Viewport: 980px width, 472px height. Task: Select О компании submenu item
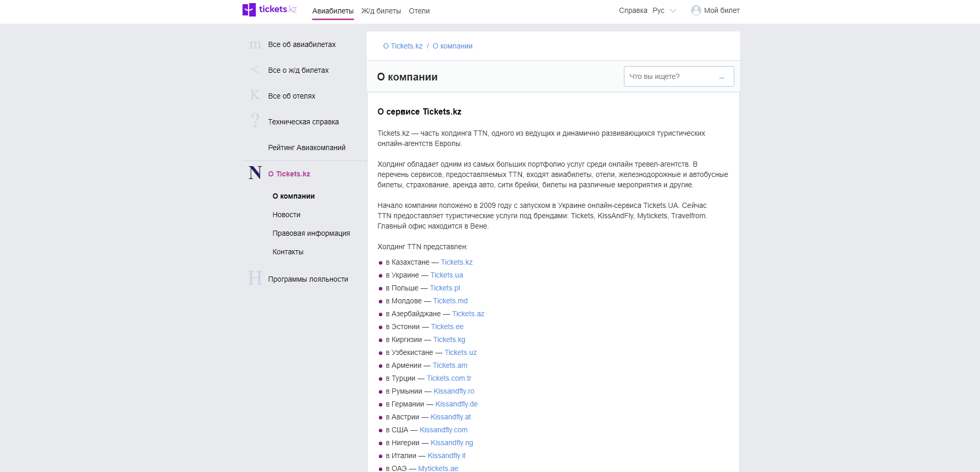294,196
